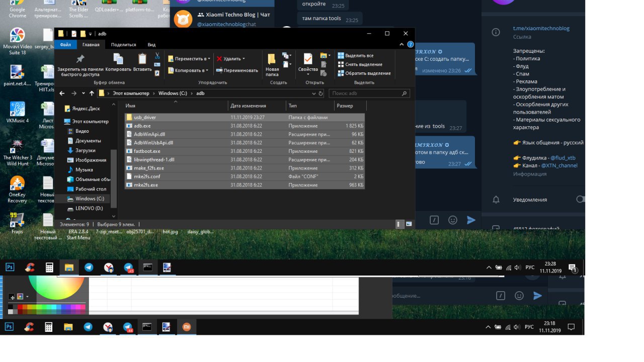Select OneKey Recovery desktop icon
Screen dimensions: 644x362
coord(17,190)
